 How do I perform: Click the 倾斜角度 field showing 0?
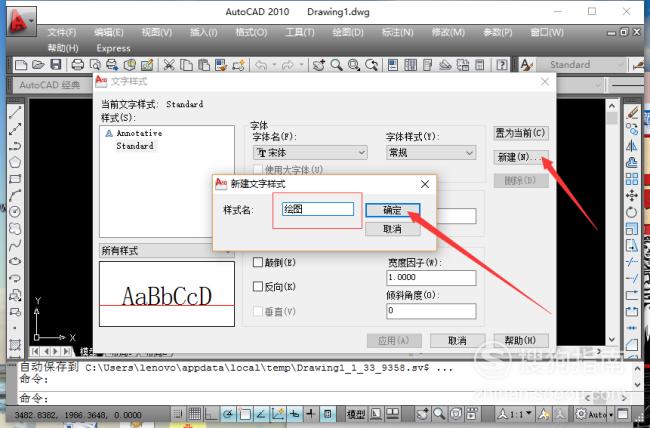pyautogui.click(x=431, y=311)
